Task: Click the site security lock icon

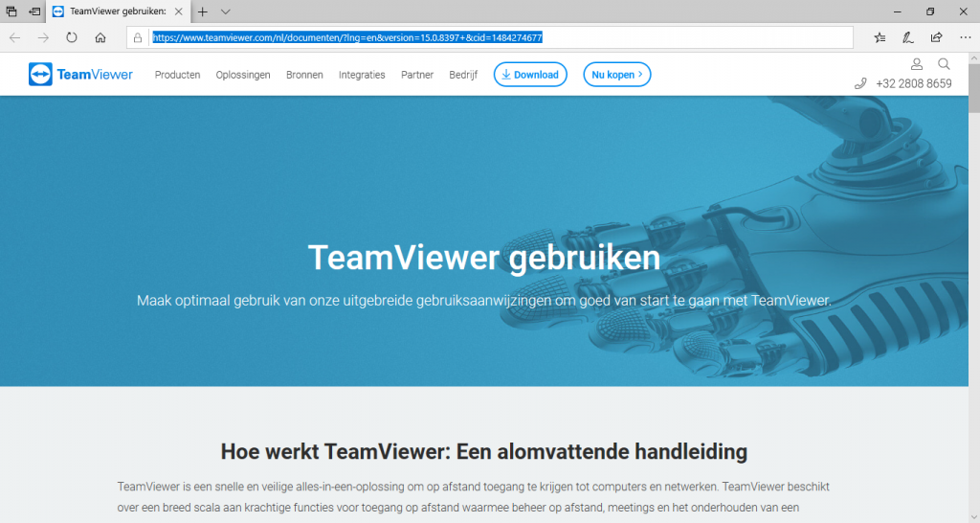Action: pyautogui.click(x=138, y=37)
